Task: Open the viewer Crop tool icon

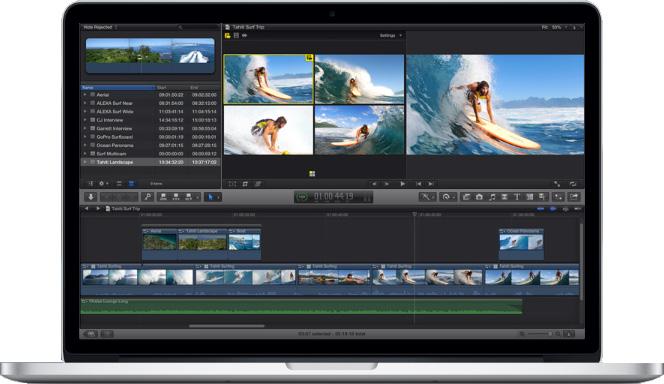Action: click(245, 184)
